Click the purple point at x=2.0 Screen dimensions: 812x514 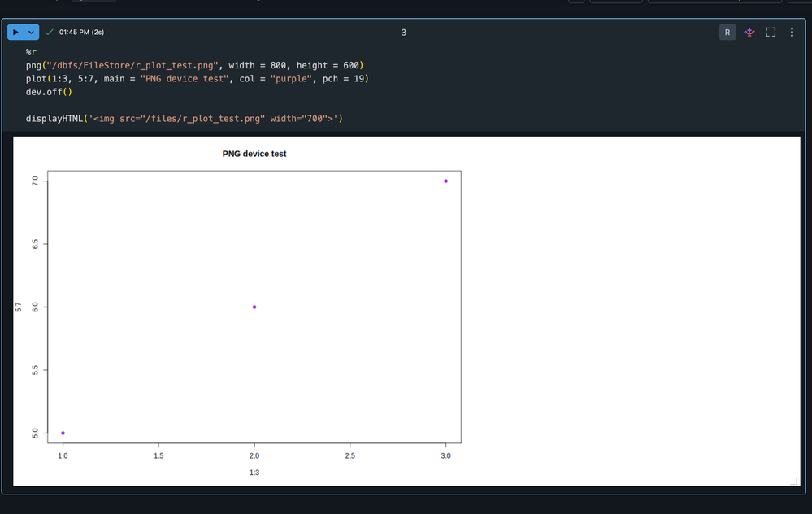point(254,307)
